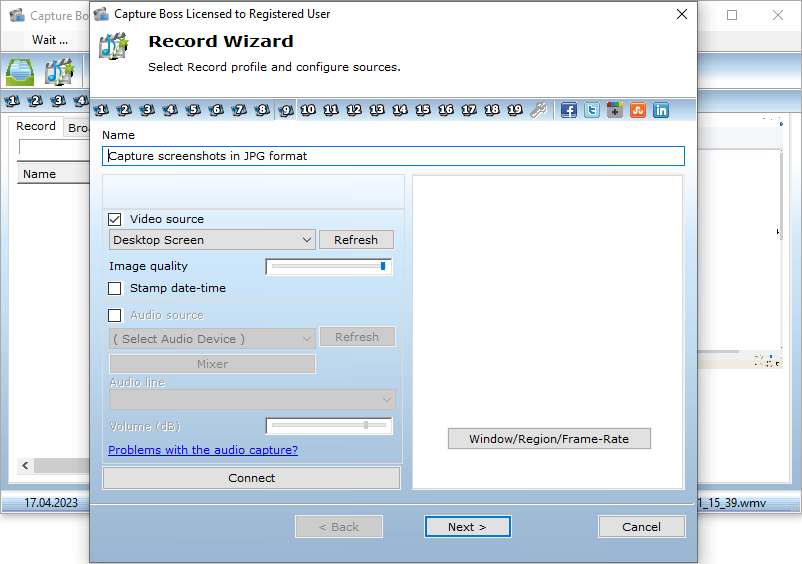Select profile number 9 in wizard toolbar
Image resolution: width=802 pixels, height=564 pixels.
pyautogui.click(x=286, y=110)
